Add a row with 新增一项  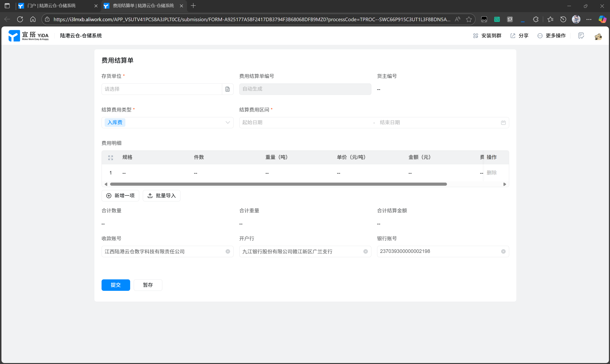point(120,196)
